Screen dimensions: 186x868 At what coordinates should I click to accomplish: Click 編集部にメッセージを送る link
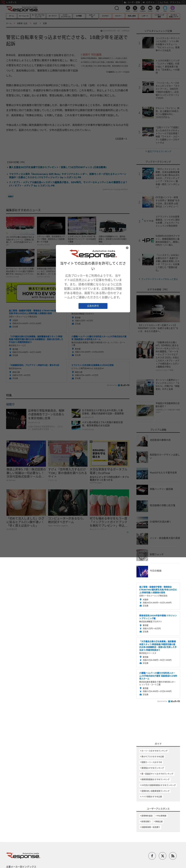118,72
